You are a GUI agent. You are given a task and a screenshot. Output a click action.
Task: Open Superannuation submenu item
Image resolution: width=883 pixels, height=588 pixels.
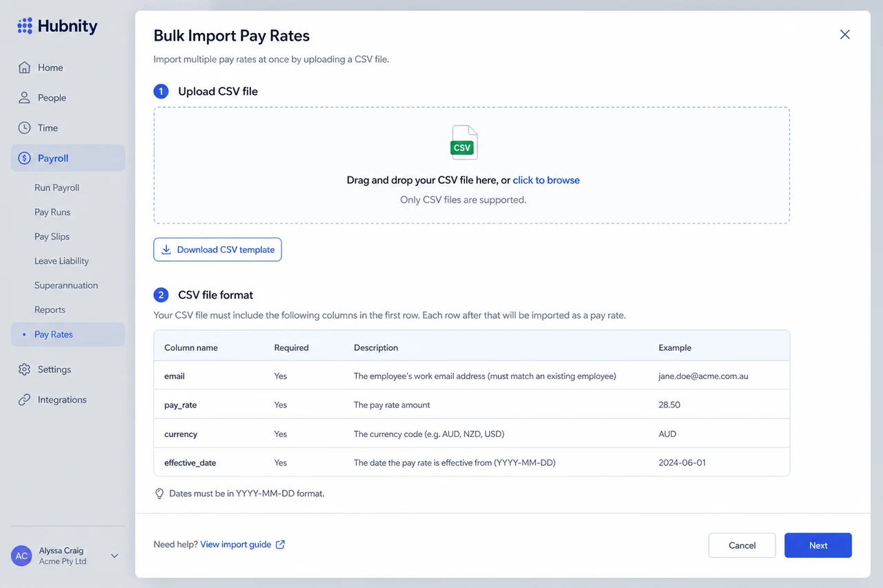[66, 285]
